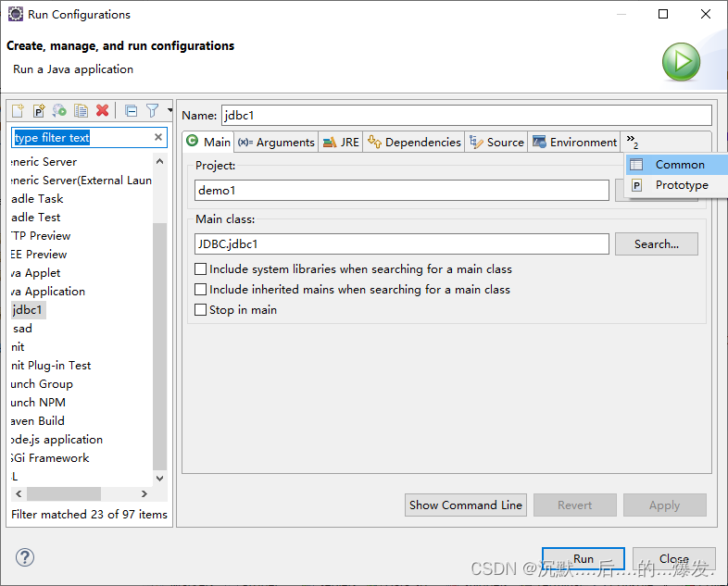Click the New launch configuration icon
The image size is (728, 586).
(18, 110)
